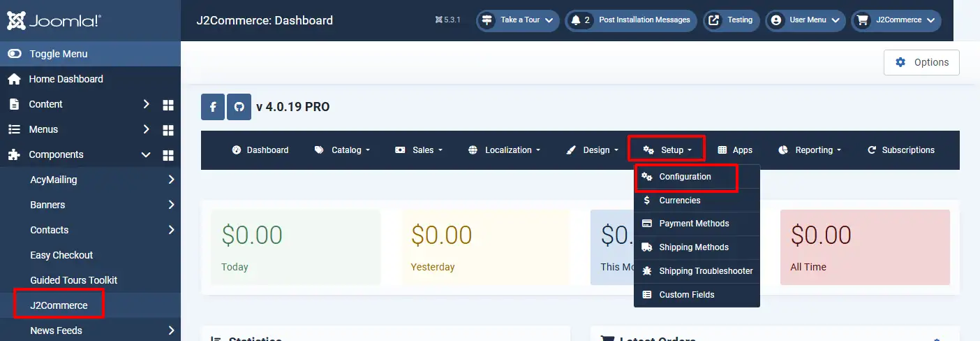The height and width of the screenshot is (341, 980).
Task: Expand Contacts submenu arrow
Action: (x=171, y=230)
